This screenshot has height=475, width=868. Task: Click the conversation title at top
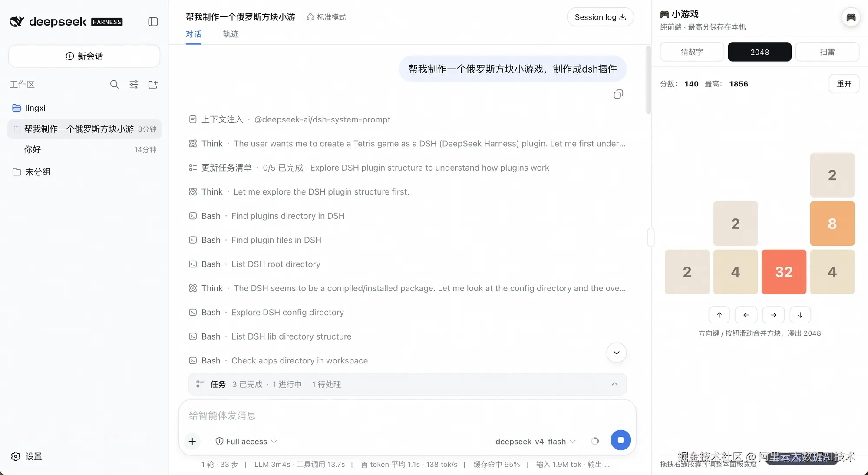click(x=241, y=17)
